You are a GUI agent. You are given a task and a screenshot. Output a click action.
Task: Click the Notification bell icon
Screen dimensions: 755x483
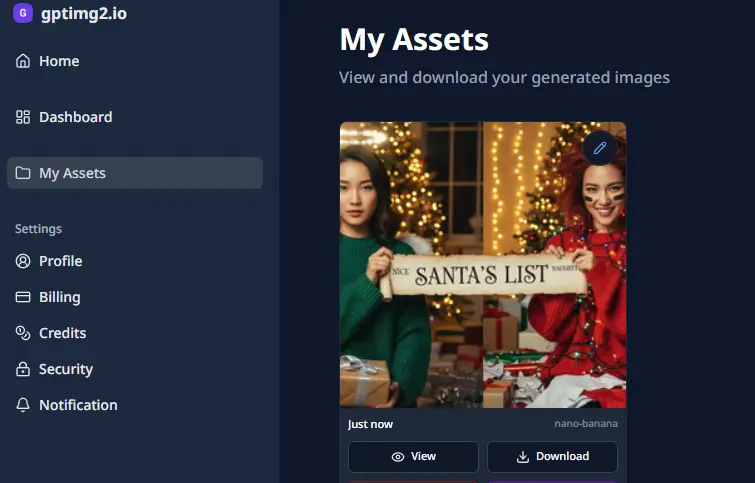pos(23,405)
